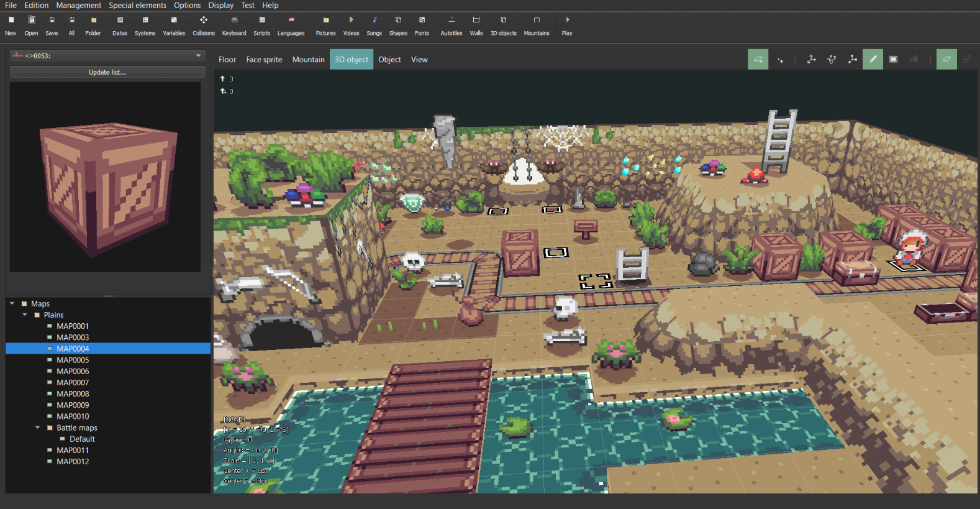Open a project from the toolbar
The height and width of the screenshot is (509, 980).
pyautogui.click(x=31, y=25)
